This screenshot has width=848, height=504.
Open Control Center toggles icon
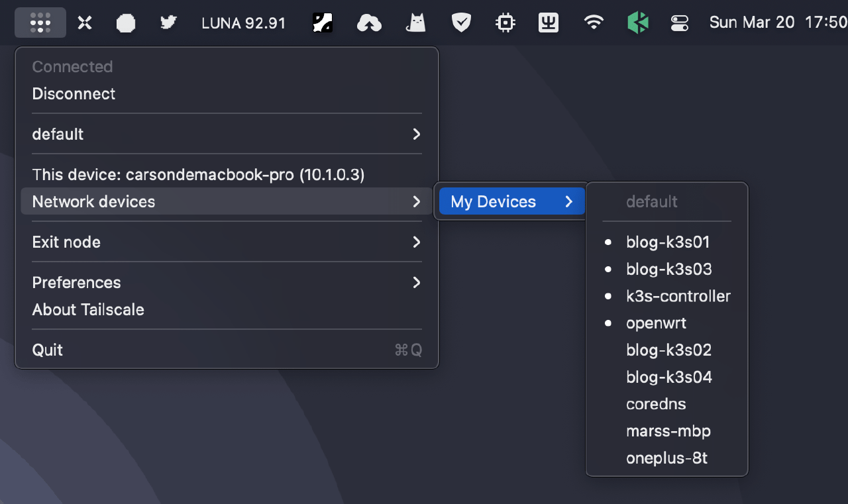tap(680, 23)
